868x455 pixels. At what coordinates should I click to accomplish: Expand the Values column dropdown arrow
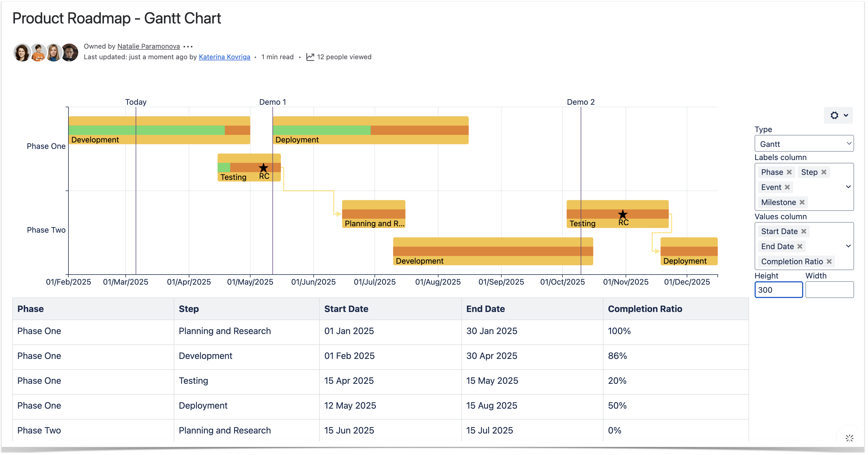click(x=848, y=246)
